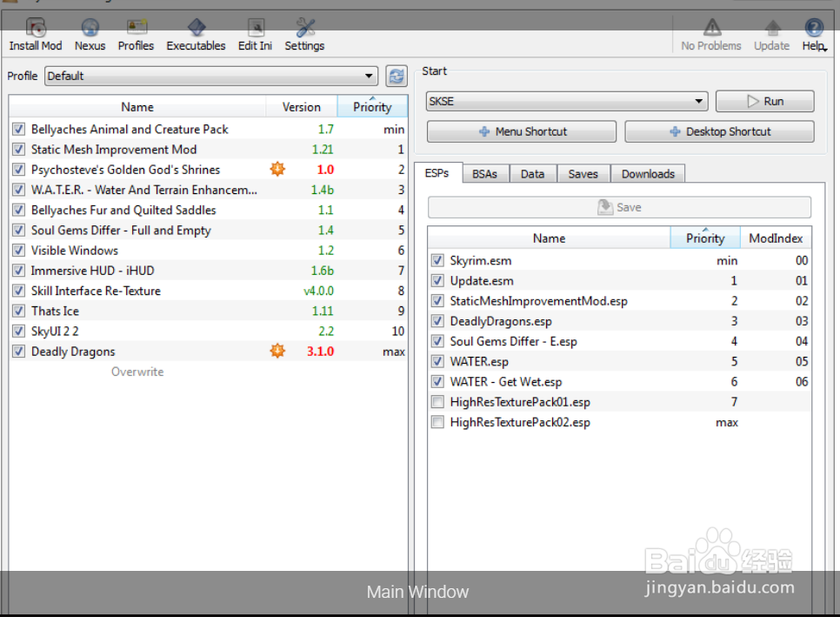Image resolution: width=840 pixels, height=617 pixels.
Task: Toggle Soul Gems Differ - Full and Empty checkbox
Action: (x=19, y=231)
